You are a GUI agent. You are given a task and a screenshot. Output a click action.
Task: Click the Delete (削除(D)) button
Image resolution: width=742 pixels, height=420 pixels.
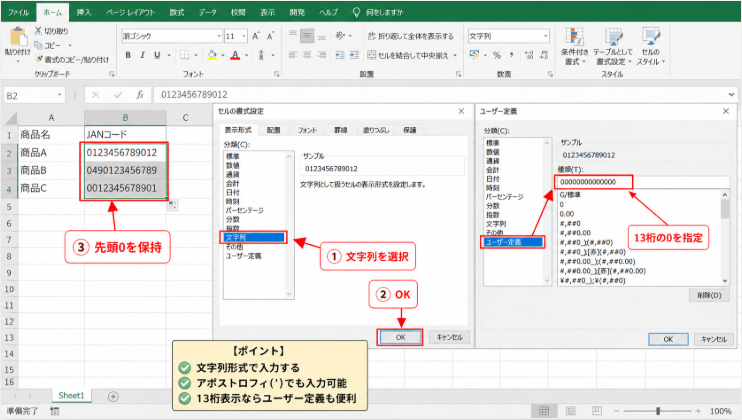click(x=709, y=295)
